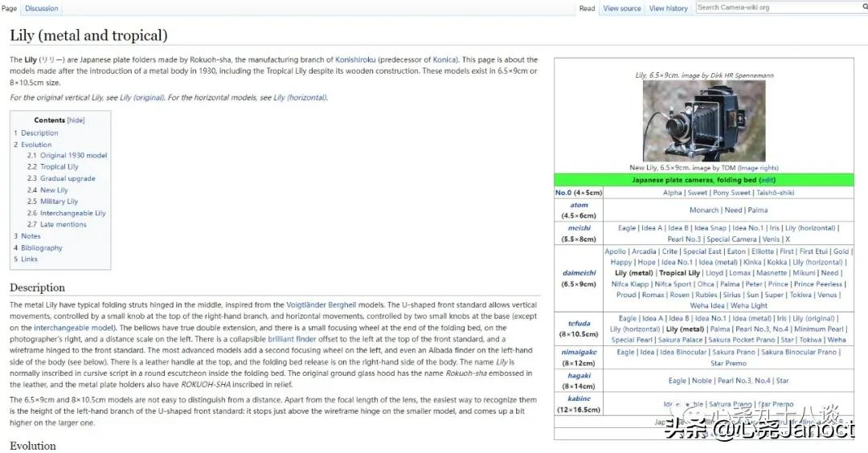Hide the Contents table

pos(76,120)
